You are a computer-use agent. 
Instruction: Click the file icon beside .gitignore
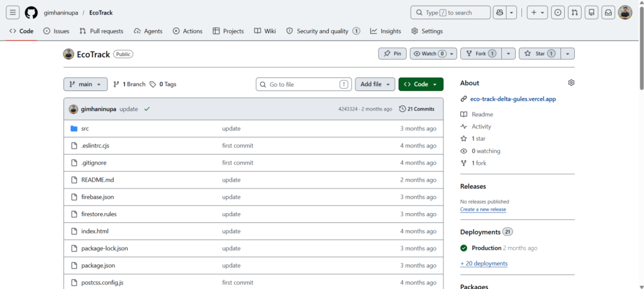tap(74, 163)
